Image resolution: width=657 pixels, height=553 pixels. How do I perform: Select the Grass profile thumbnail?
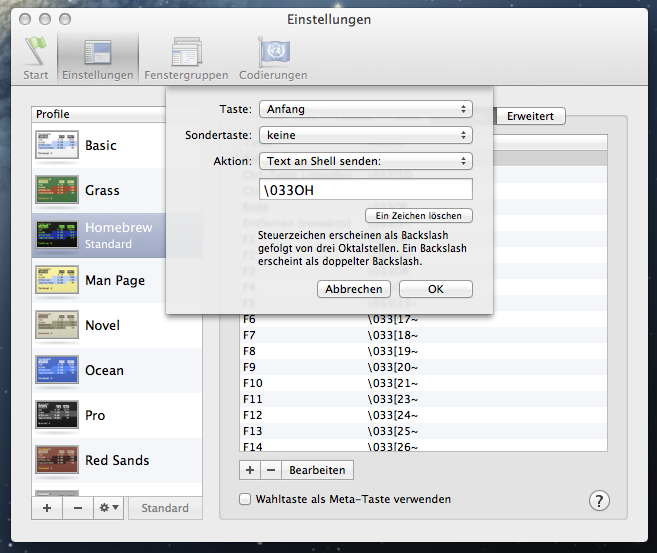pos(57,190)
